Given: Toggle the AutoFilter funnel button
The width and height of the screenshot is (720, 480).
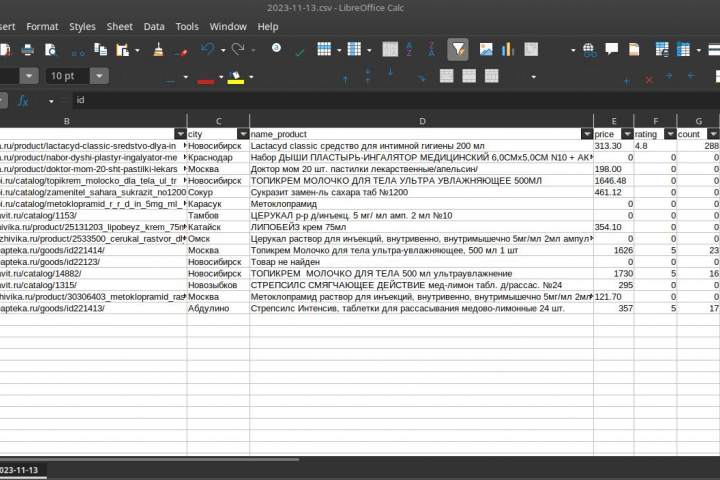Looking at the screenshot, I should 458,50.
